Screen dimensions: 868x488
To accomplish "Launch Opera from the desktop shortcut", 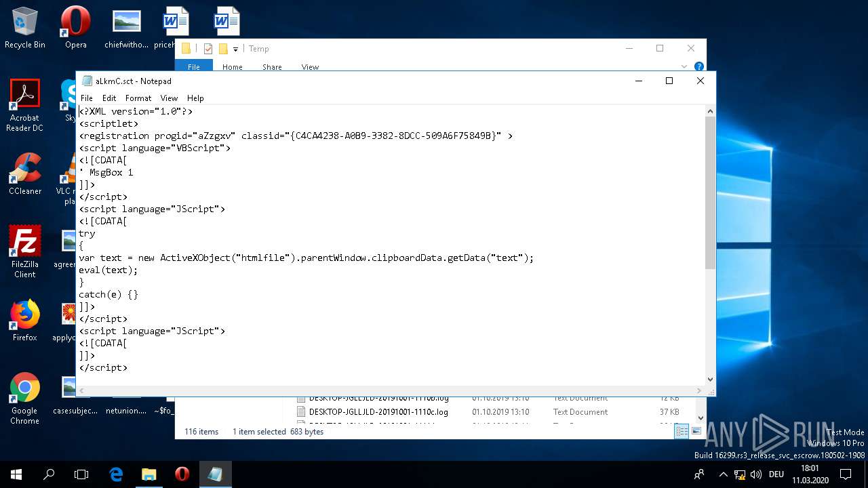I will (x=76, y=27).
